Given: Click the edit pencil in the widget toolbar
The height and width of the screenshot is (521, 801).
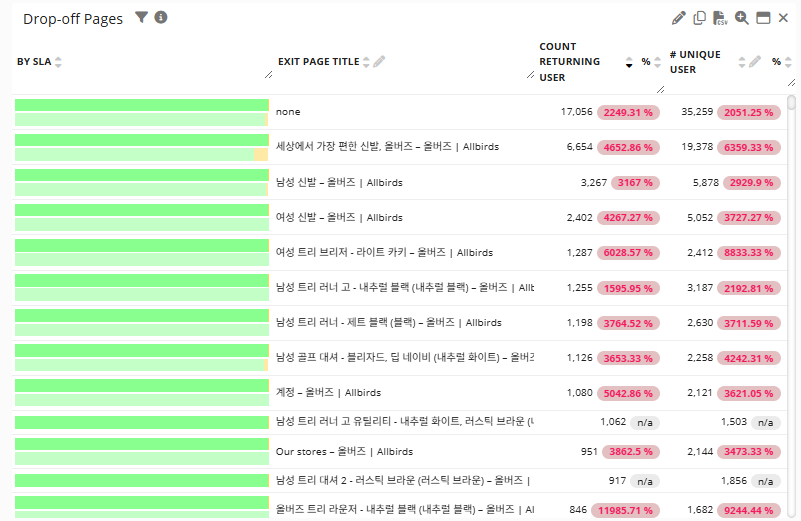Looking at the screenshot, I should tap(679, 18).
